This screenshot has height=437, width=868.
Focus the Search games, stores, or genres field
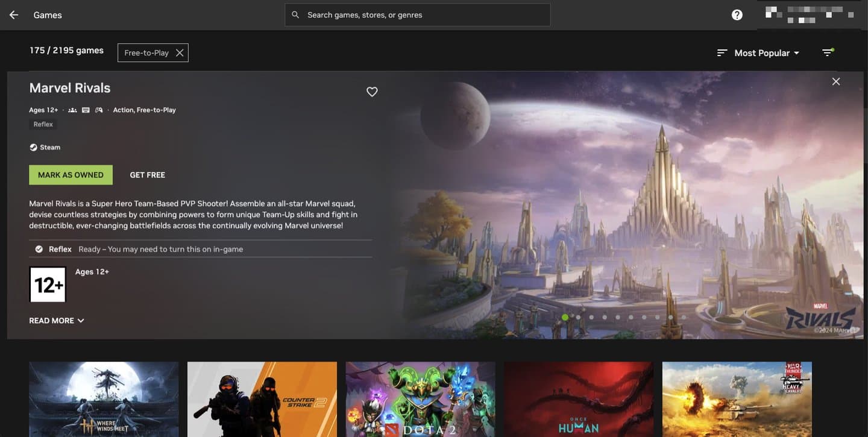click(x=417, y=15)
